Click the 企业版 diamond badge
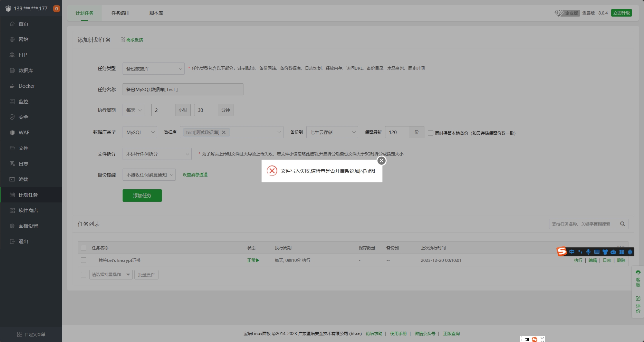Image resolution: width=644 pixels, height=342 pixels. [x=567, y=13]
